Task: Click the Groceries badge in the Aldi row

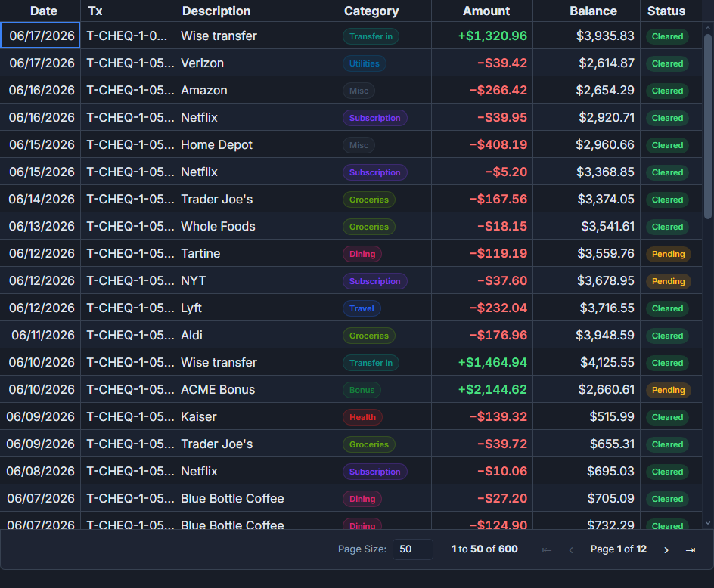Action: (x=369, y=336)
